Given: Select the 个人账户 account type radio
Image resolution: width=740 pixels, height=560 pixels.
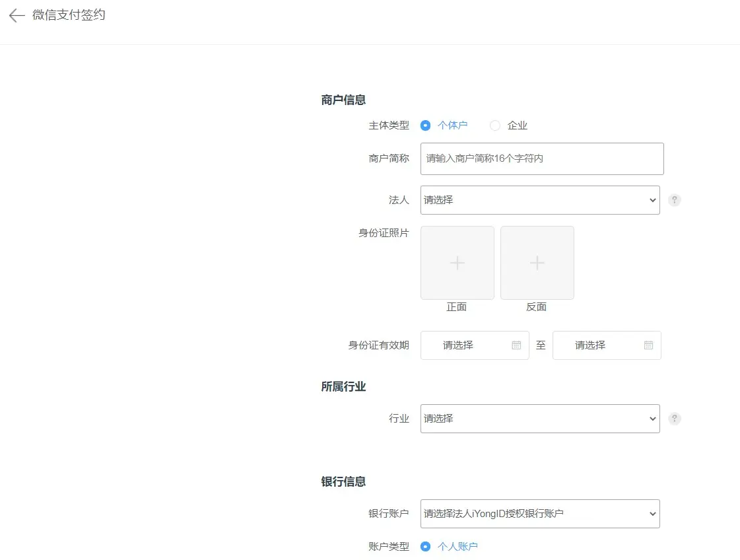Looking at the screenshot, I should [426, 546].
